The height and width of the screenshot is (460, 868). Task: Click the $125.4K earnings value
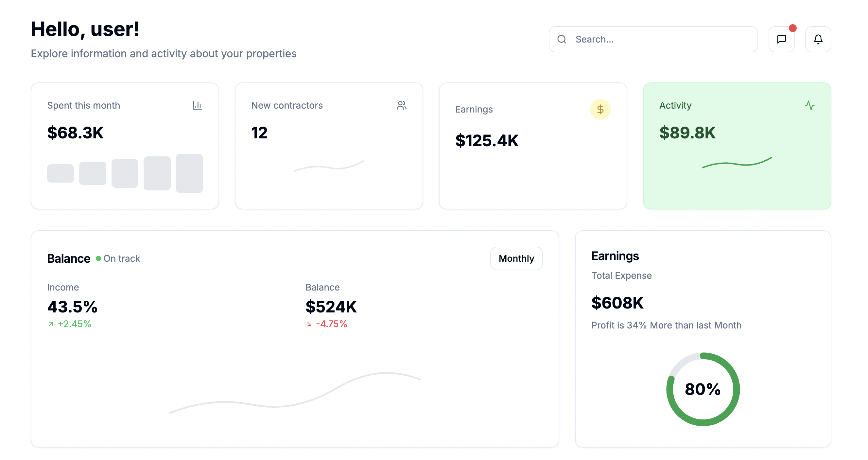coord(487,141)
